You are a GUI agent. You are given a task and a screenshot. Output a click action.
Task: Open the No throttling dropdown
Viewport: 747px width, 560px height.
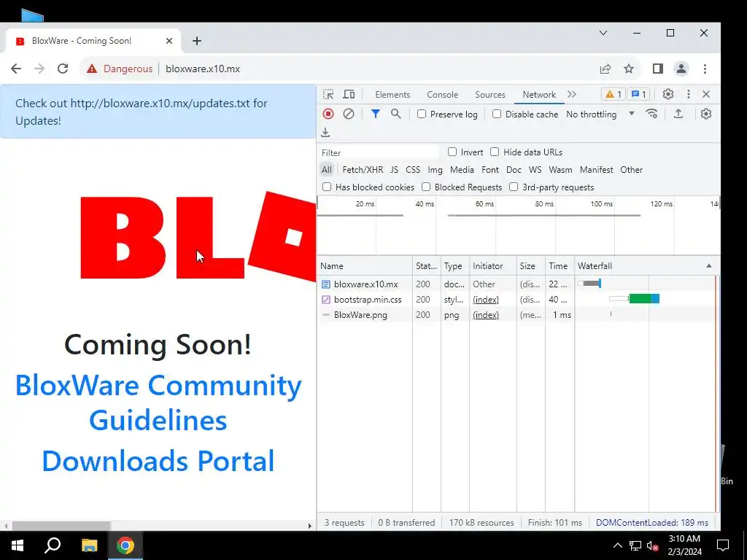[600, 114]
